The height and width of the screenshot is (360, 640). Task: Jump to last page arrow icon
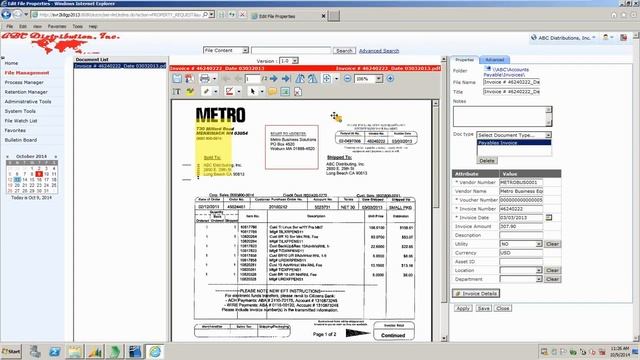coord(286,78)
